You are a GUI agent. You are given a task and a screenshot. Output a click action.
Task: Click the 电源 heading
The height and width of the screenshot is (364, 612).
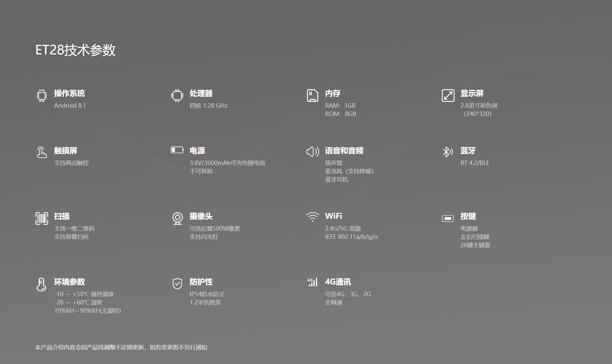(x=197, y=151)
